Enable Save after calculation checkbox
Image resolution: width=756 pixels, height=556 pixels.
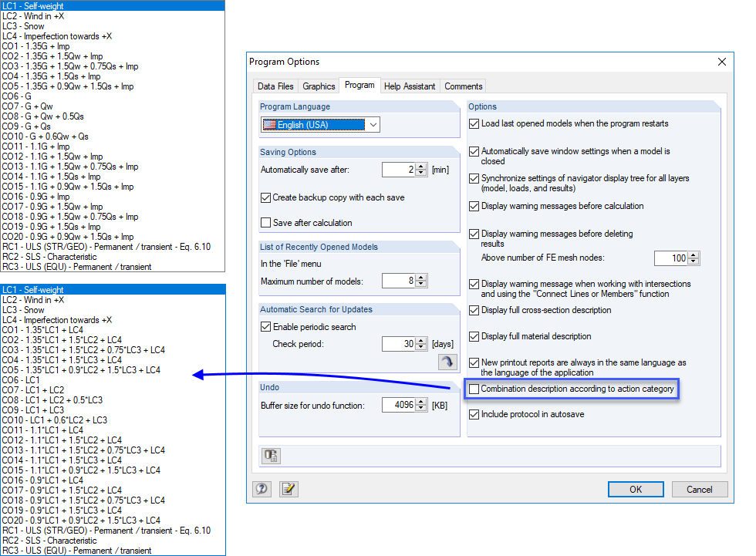[265, 223]
